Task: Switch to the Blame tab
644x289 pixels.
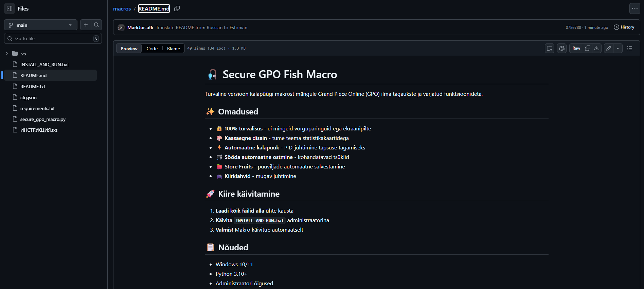Action: click(173, 49)
